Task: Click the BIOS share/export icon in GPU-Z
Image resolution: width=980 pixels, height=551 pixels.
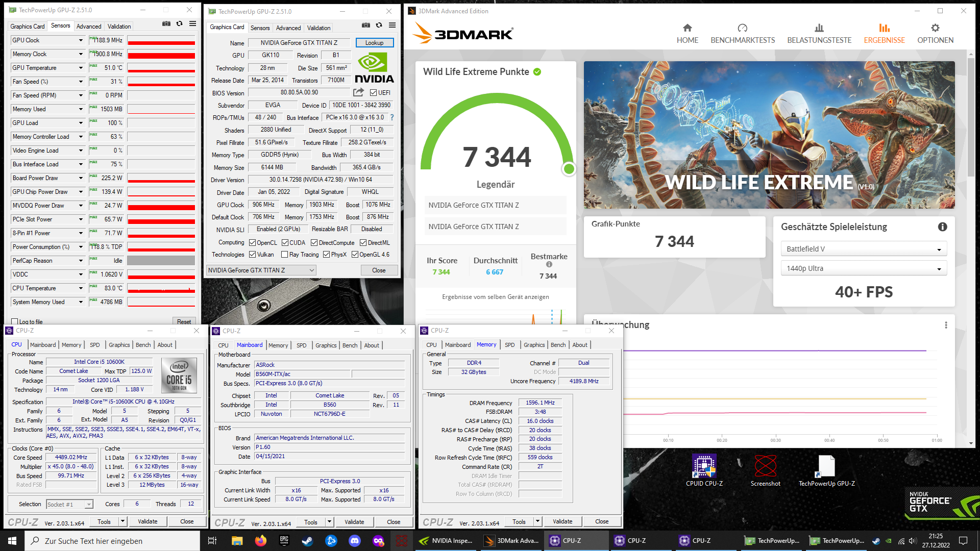Action: tap(359, 92)
